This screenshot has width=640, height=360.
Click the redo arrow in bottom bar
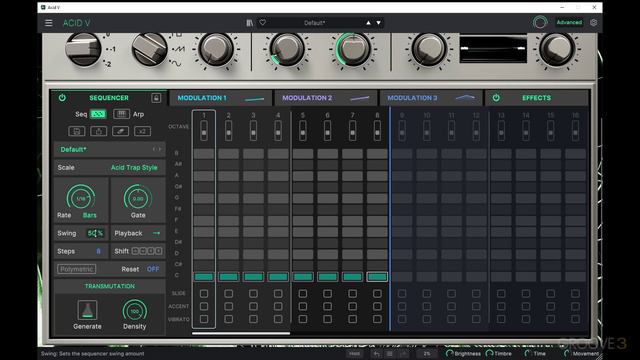coord(404,353)
